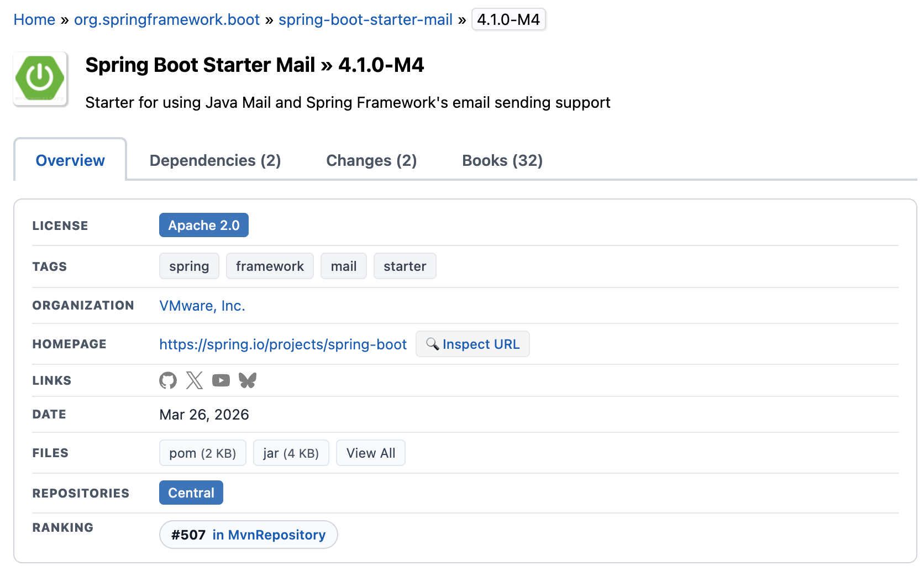Visit the spring.io/projects/spring-boot homepage link
The width and height of the screenshot is (924, 576).
coord(283,344)
